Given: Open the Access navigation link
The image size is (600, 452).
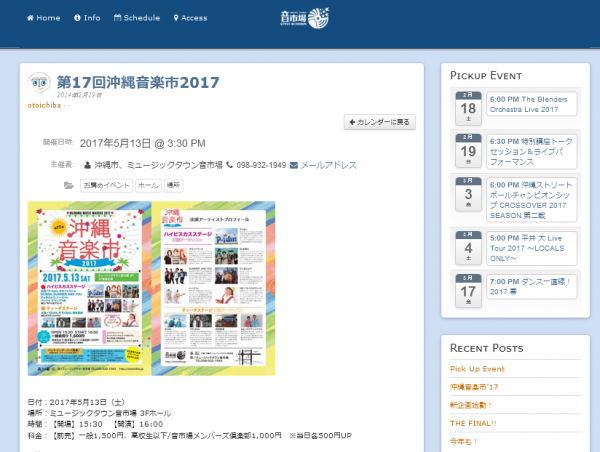Looking at the screenshot, I should pyautogui.click(x=190, y=18).
